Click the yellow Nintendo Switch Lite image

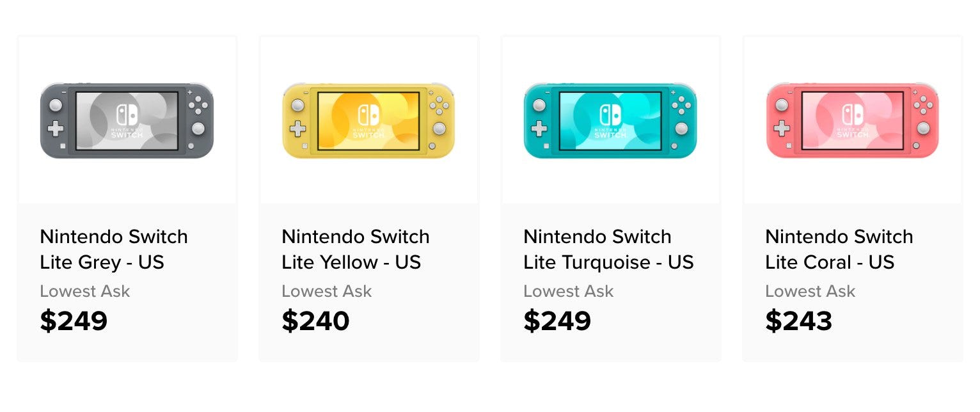[x=368, y=120]
